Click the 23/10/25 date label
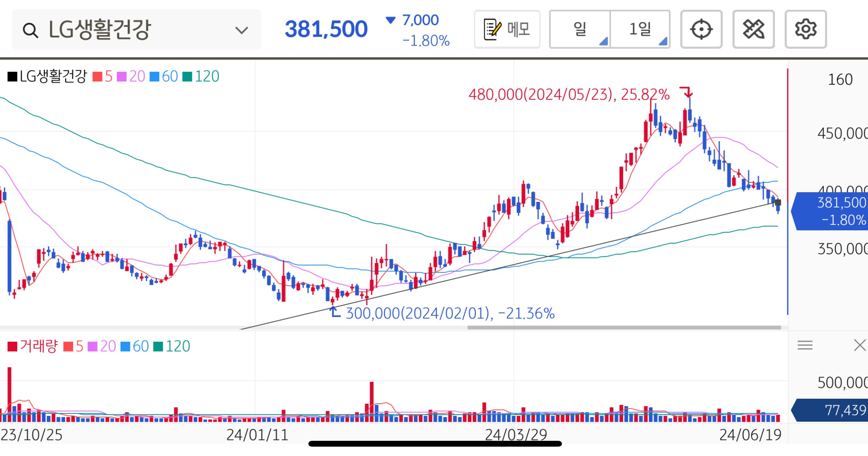The image size is (868, 456). (x=32, y=435)
